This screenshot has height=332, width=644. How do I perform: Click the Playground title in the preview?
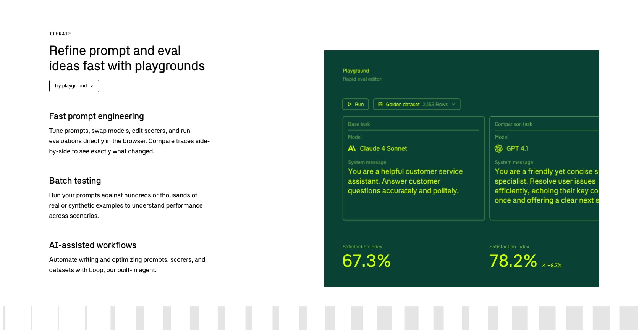tap(356, 71)
